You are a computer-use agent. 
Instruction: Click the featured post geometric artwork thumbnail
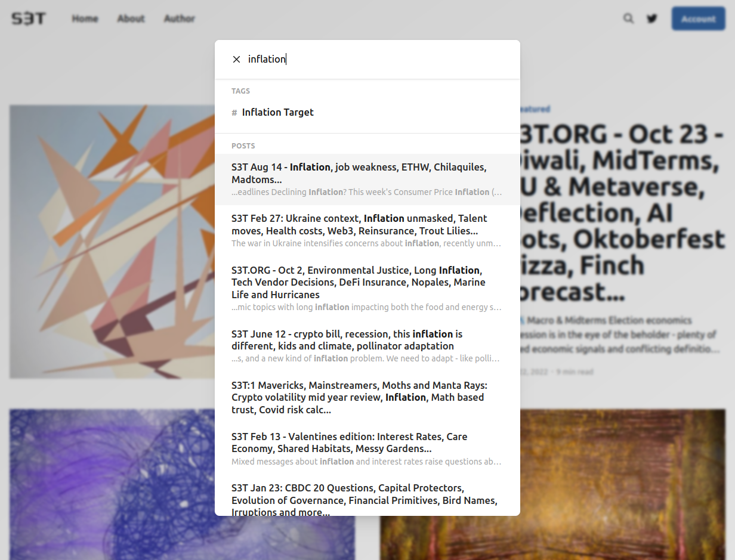(112, 242)
